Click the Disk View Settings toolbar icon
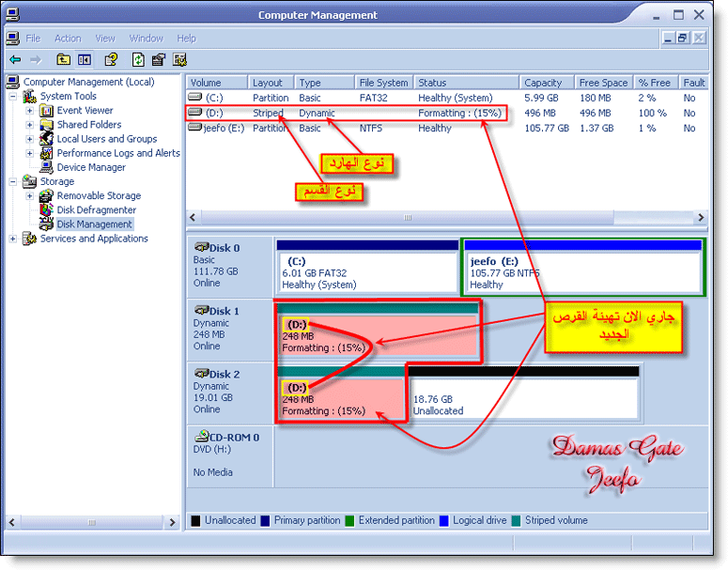 point(179,59)
